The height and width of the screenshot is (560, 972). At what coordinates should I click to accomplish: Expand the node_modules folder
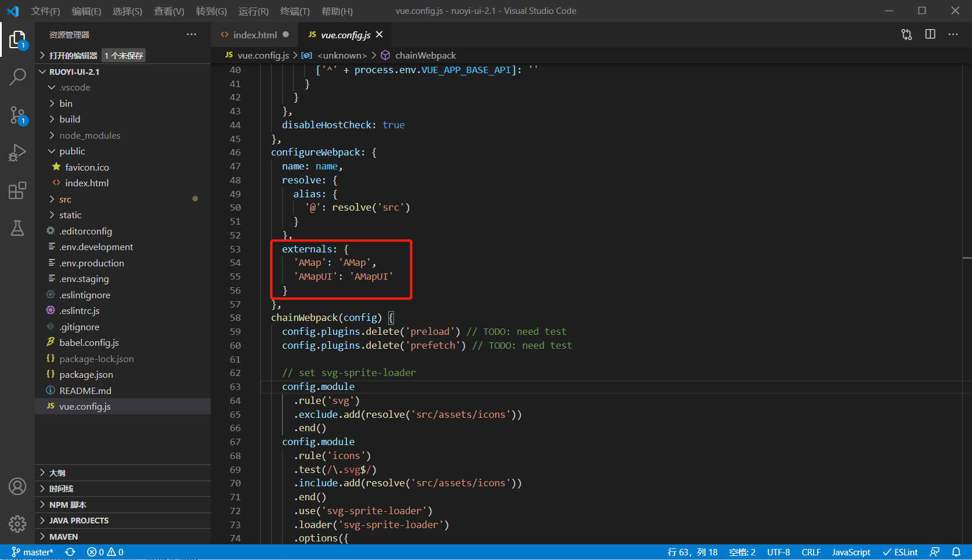(x=122, y=135)
